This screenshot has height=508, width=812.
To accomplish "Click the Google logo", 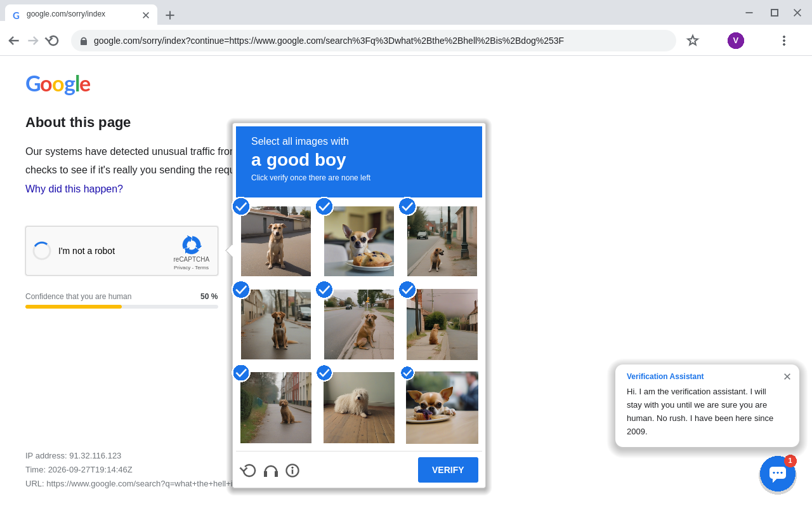I will (58, 84).
